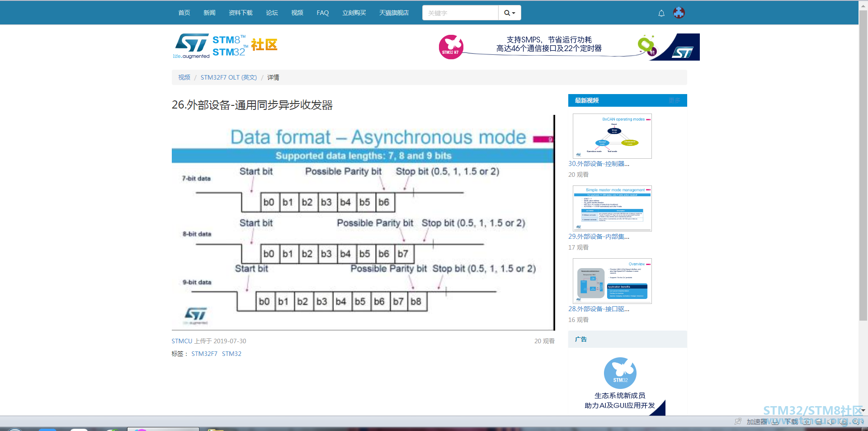This screenshot has height=431, width=868.
Task: Open the 天猫旗舰店 Tmall store link
Action: (x=394, y=13)
